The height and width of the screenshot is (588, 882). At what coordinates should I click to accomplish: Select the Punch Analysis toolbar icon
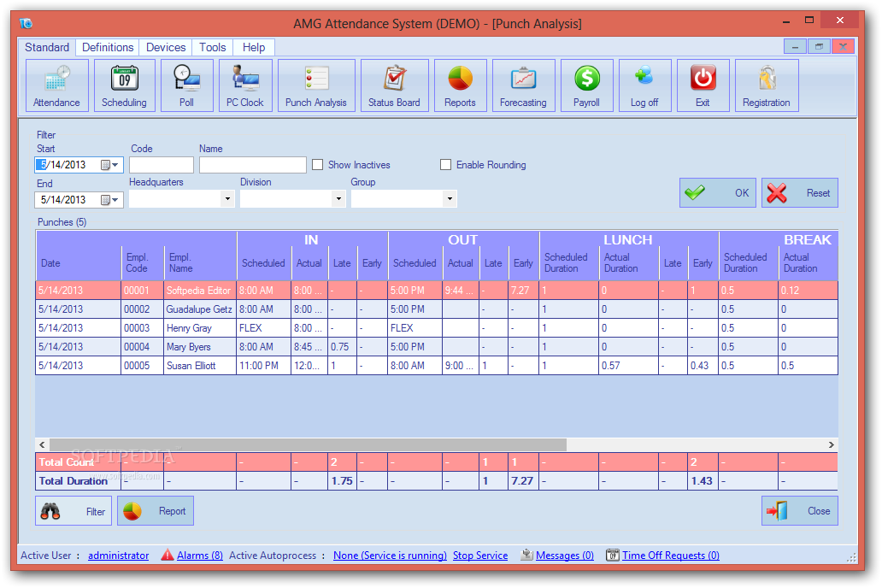316,85
